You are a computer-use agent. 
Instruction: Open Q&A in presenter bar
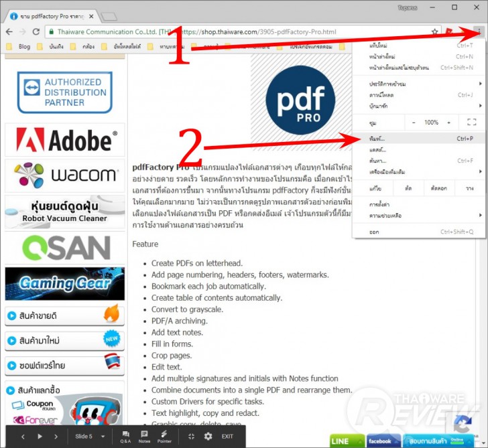click(x=125, y=437)
